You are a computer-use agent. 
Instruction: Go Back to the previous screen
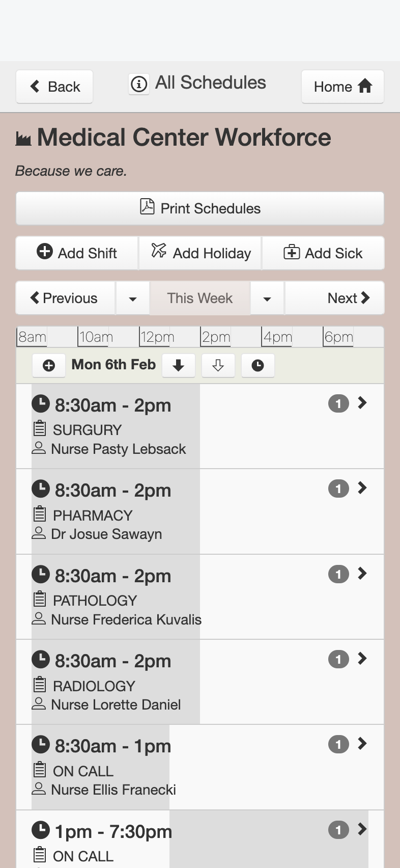54,87
